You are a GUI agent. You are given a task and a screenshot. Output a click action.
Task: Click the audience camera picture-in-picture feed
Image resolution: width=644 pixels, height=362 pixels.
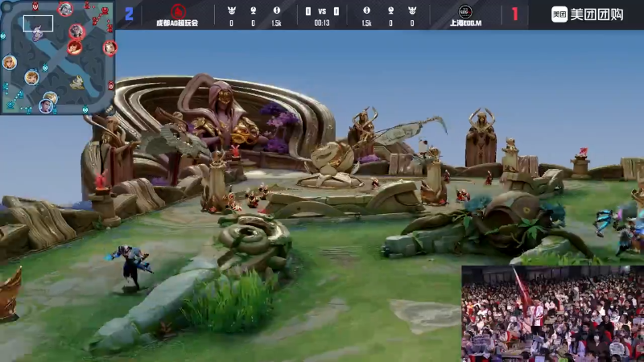coord(553,314)
